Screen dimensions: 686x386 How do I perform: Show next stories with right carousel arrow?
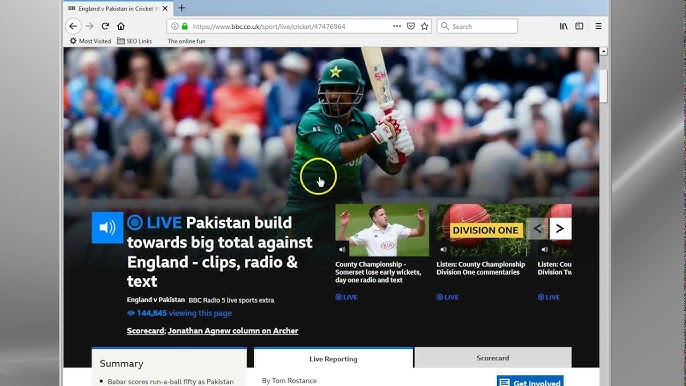click(560, 228)
